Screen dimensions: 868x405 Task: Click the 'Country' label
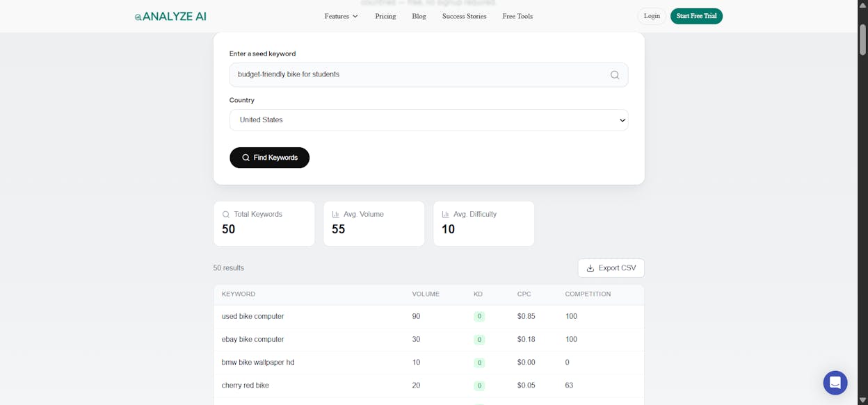point(242,100)
